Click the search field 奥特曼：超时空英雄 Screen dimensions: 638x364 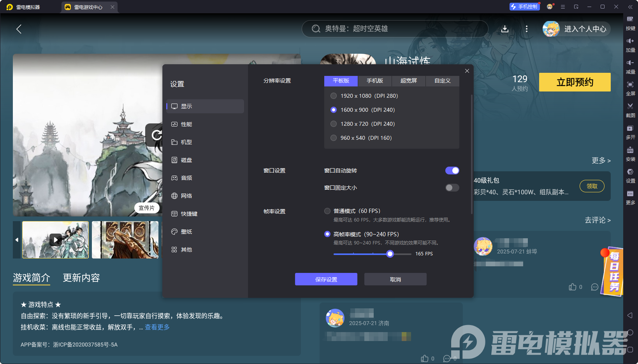(395, 29)
